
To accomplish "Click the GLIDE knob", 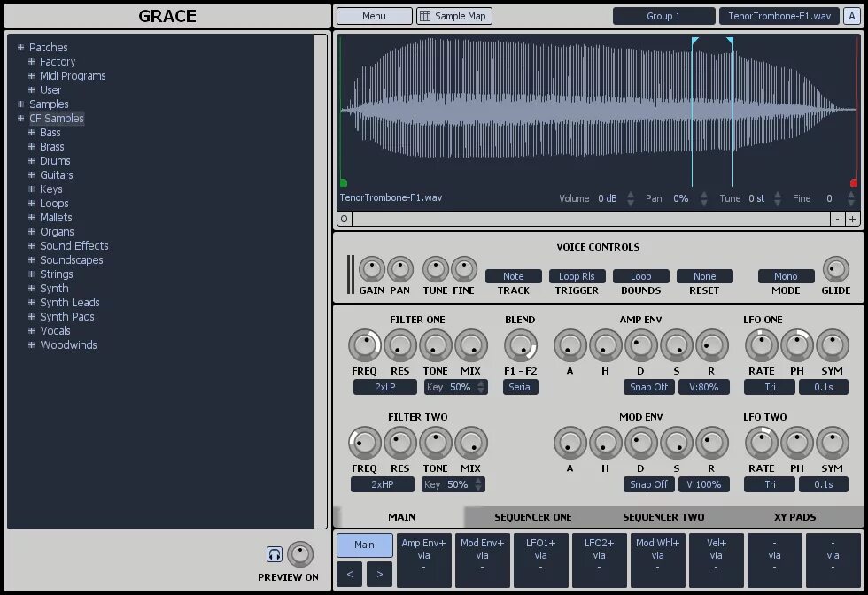I will pos(836,269).
